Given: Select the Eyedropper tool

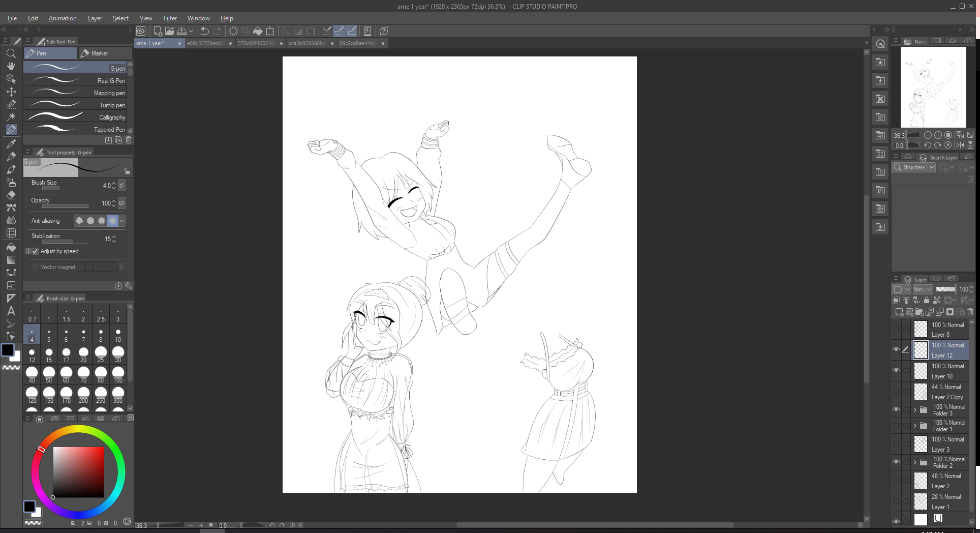Looking at the screenshot, I should point(11,143).
